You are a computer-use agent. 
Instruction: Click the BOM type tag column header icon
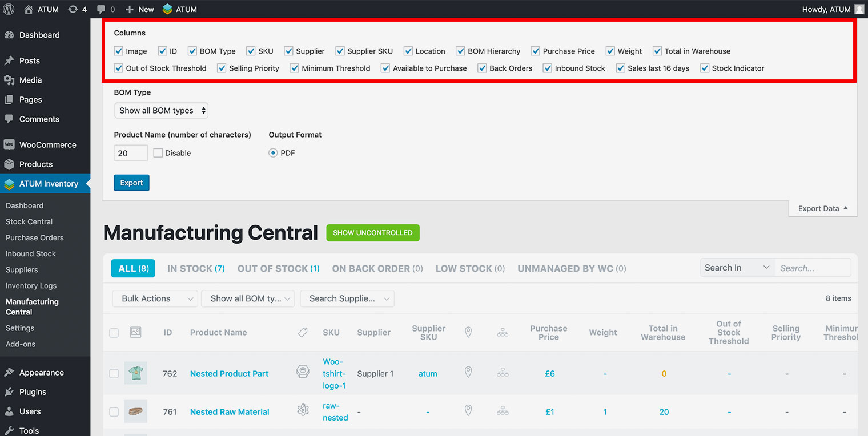tap(303, 332)
